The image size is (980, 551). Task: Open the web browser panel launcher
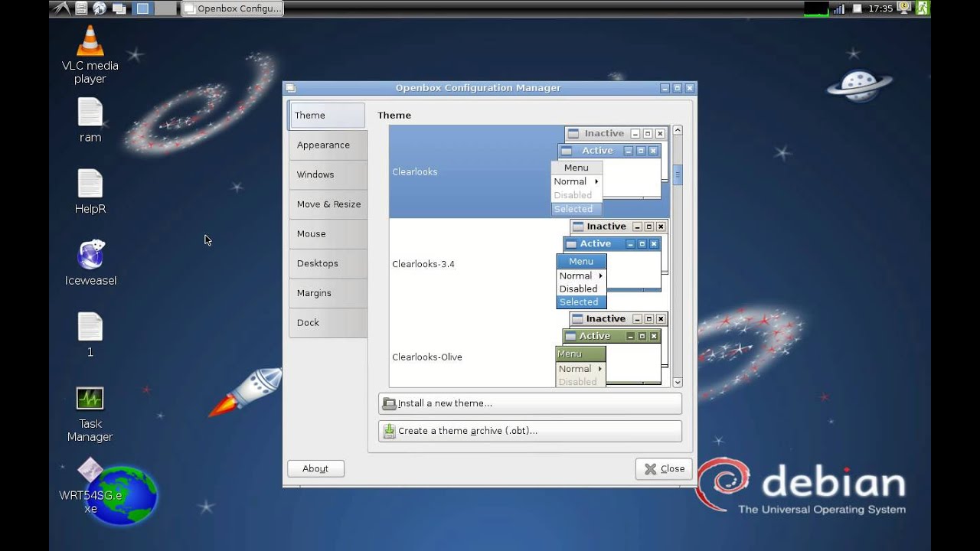coord(100,8)
